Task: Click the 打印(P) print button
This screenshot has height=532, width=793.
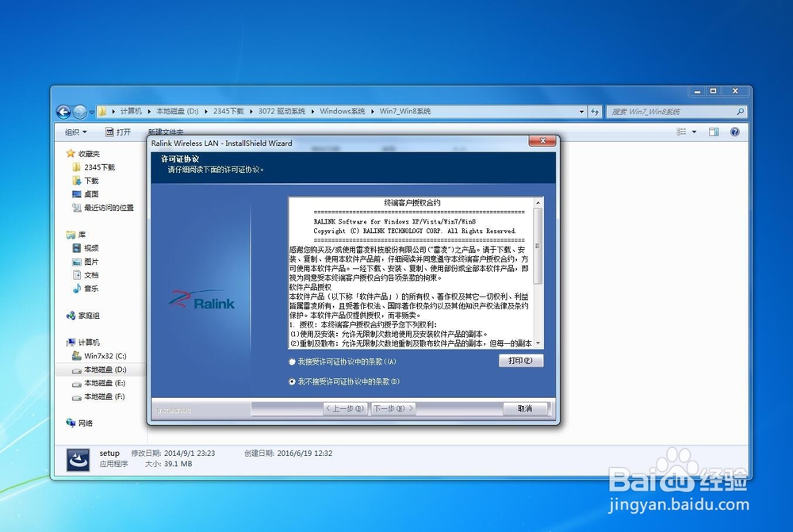Action: click(x=521, y=361)
